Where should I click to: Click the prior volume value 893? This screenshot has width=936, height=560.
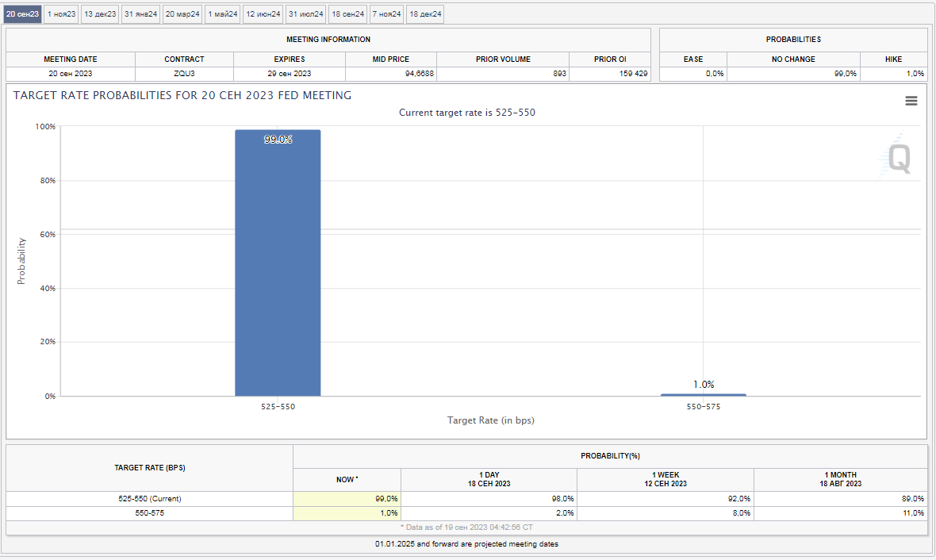tap(559, 74)
